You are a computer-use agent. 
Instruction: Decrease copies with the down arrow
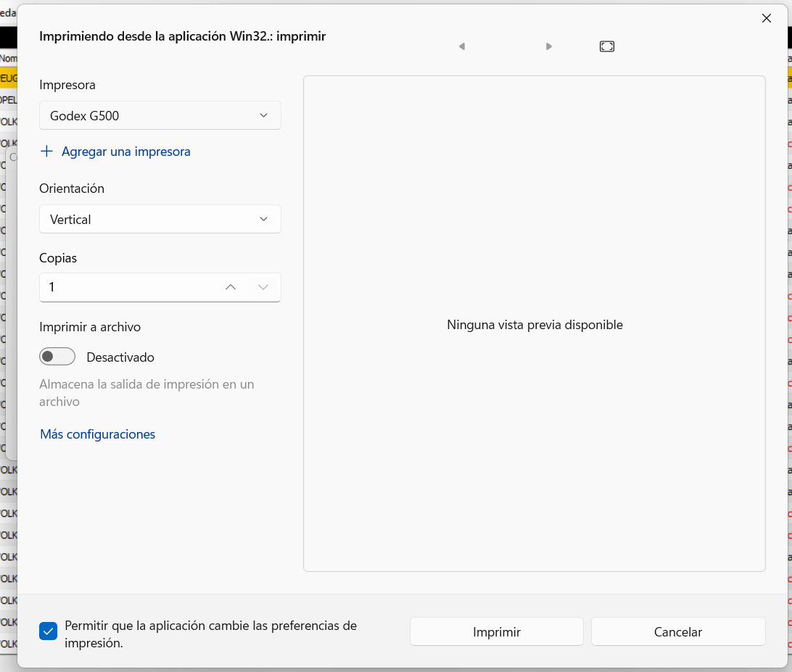263,287
